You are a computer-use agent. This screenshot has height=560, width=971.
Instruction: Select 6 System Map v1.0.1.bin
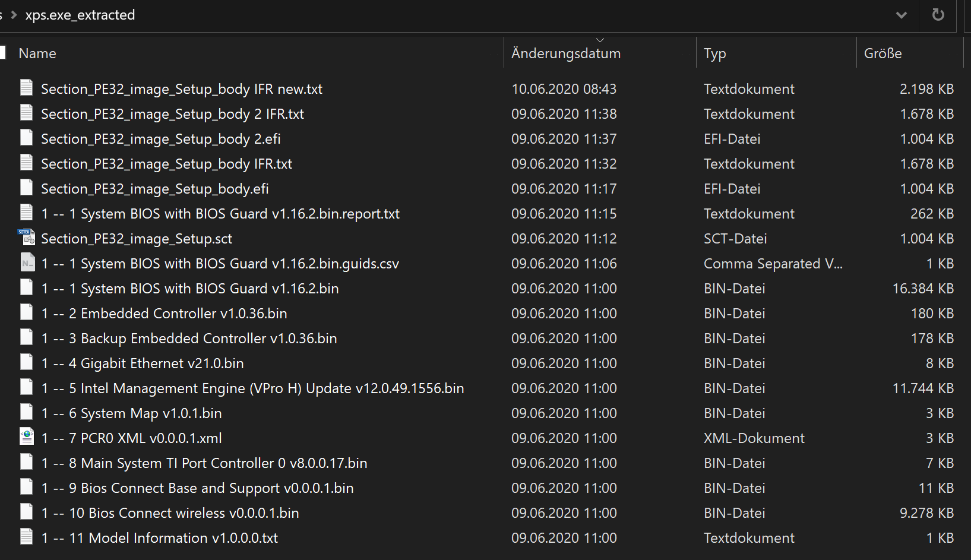131,413
